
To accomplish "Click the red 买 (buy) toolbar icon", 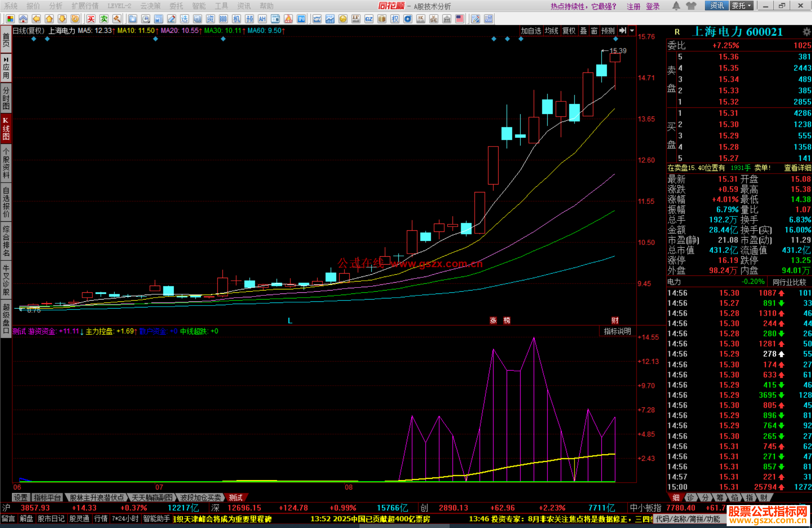I will pyautogui.click(x=91, y=19).
